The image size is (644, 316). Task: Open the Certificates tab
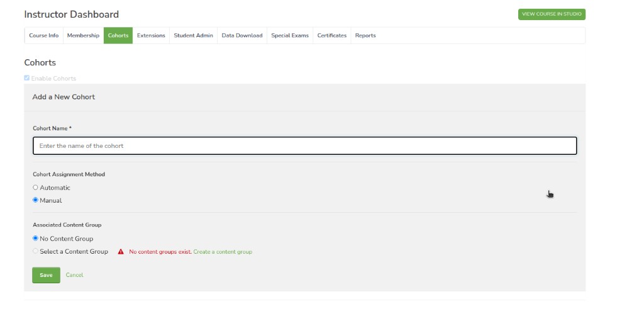(x=332, y=35)
